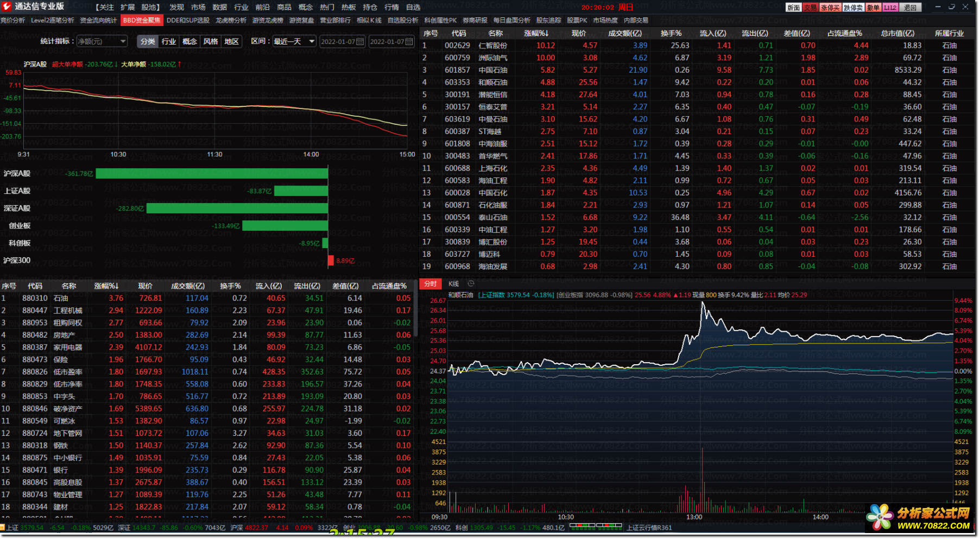Open the 市场 menu
Viewport: 980px width, 539px height.
[x=198, y=7]
